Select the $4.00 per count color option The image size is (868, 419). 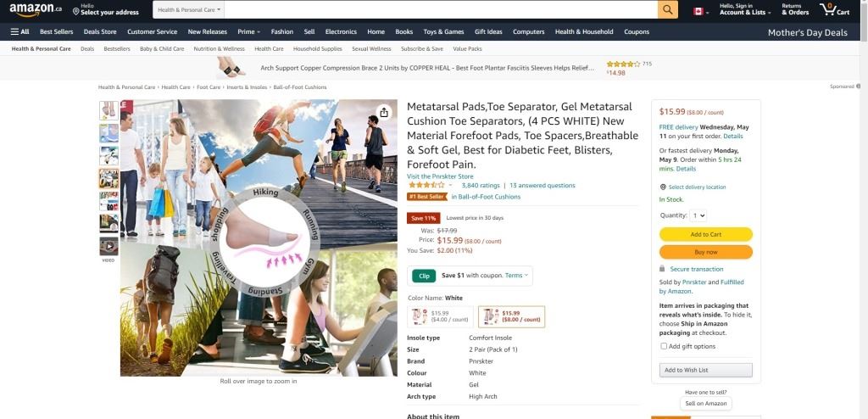click(x=440, y=316)
